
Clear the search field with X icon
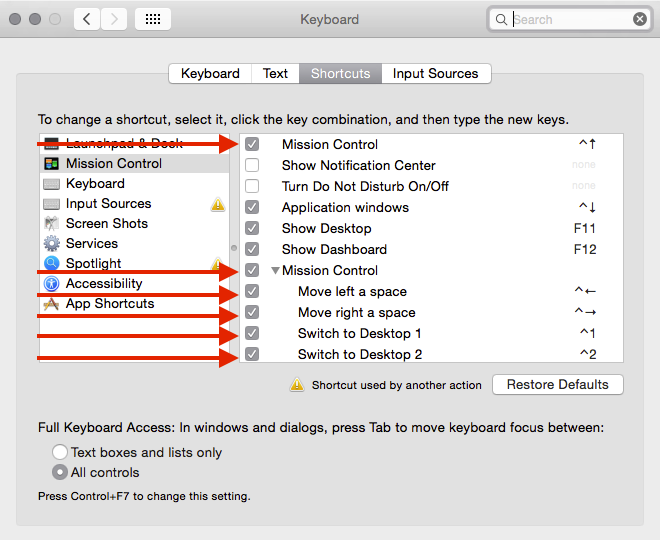[x=640, y=19]
